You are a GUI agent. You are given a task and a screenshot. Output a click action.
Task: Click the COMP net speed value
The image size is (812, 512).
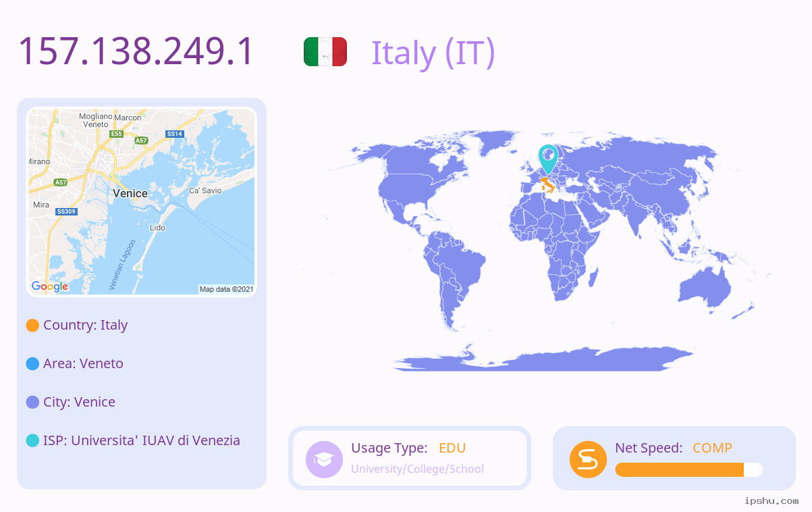coord(712,448)
